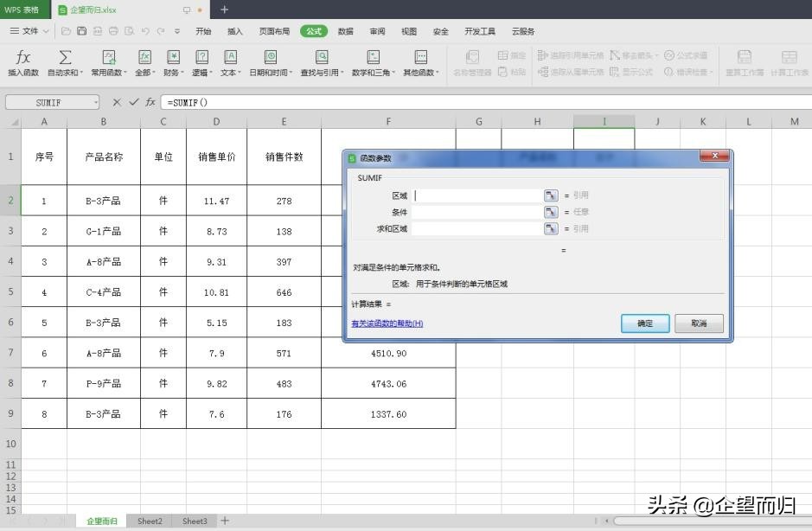Click the save icon in quick access toolbar
812x531 pixels.
[x=82, y=31]
